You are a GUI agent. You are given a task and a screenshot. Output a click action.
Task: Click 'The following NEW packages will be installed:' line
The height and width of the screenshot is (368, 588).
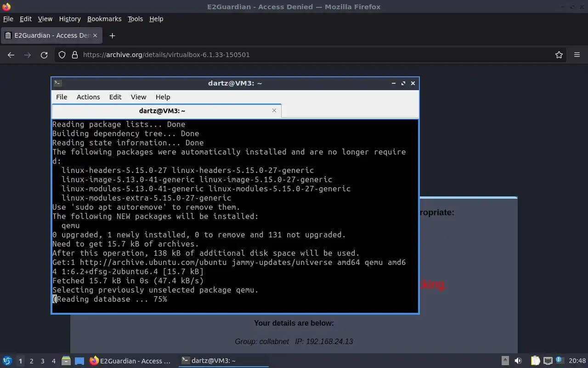(x=155, y=216)
